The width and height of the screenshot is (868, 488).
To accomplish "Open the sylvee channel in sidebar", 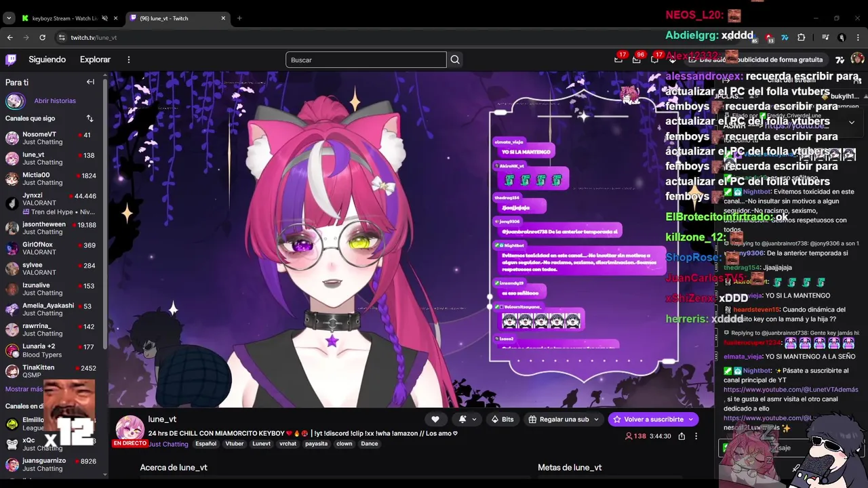I will (51, 268).
